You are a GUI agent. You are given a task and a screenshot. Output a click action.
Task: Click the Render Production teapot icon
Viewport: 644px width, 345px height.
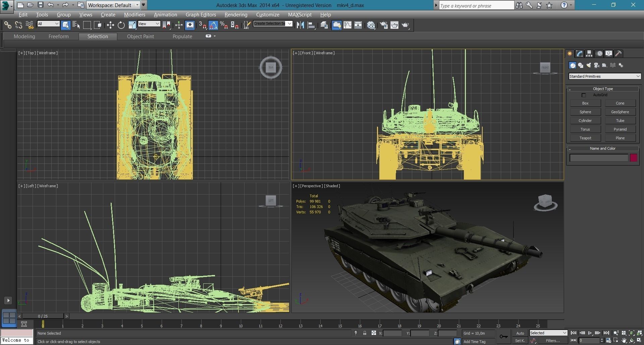coord(405,25)
